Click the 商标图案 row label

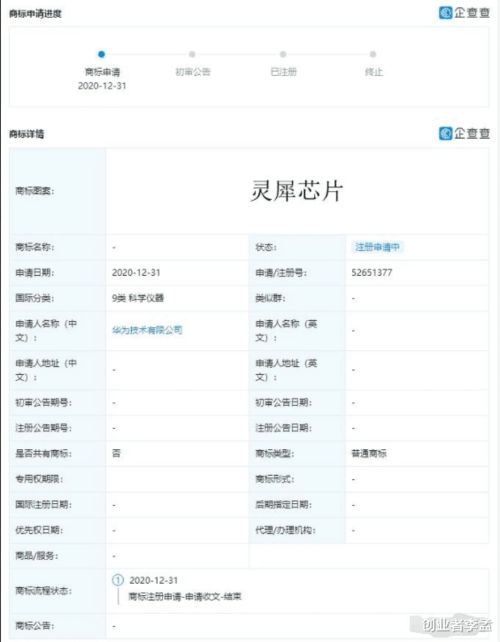point(35,191)
